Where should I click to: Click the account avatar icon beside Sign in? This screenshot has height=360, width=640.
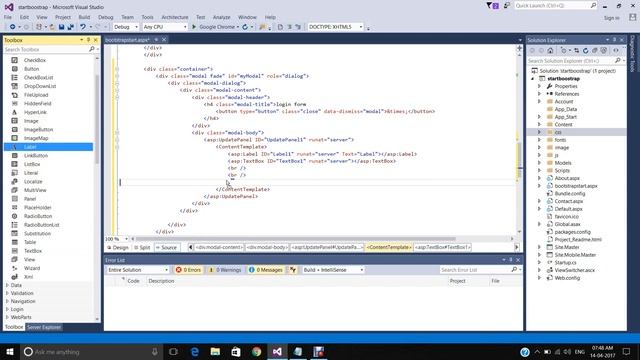click(x=632, y=18)
